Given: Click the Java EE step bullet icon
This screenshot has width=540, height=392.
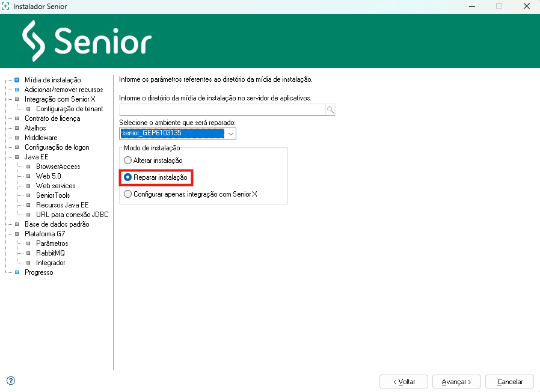Looking at the screenshot, I should point(17,157).
